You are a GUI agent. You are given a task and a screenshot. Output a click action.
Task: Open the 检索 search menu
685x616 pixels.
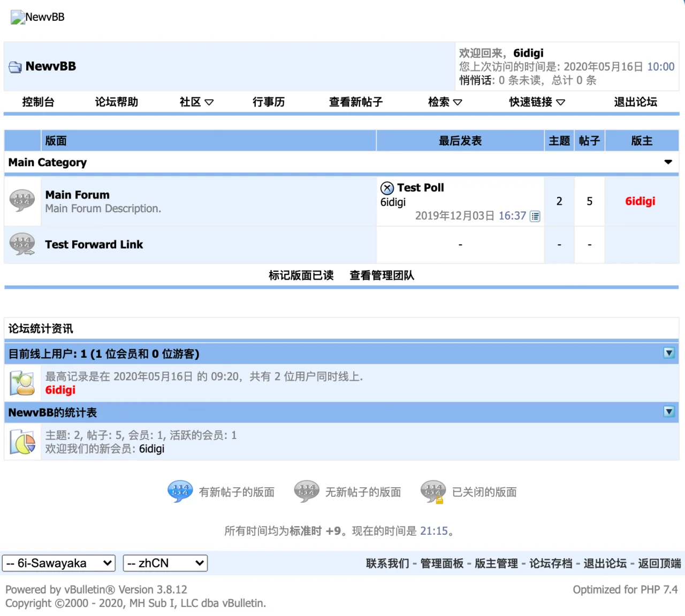(444, 102)
